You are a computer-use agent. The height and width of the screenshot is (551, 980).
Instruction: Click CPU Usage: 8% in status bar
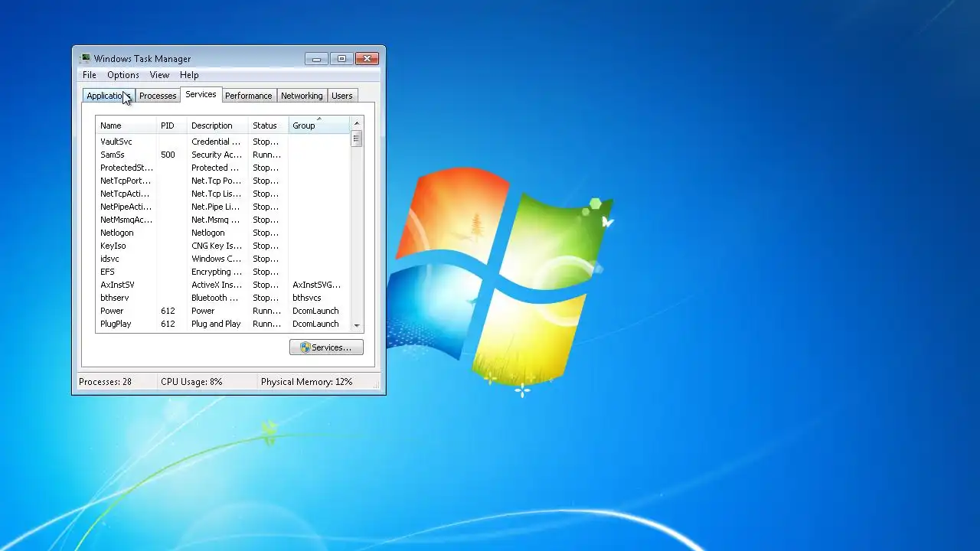tap(191, 381)
